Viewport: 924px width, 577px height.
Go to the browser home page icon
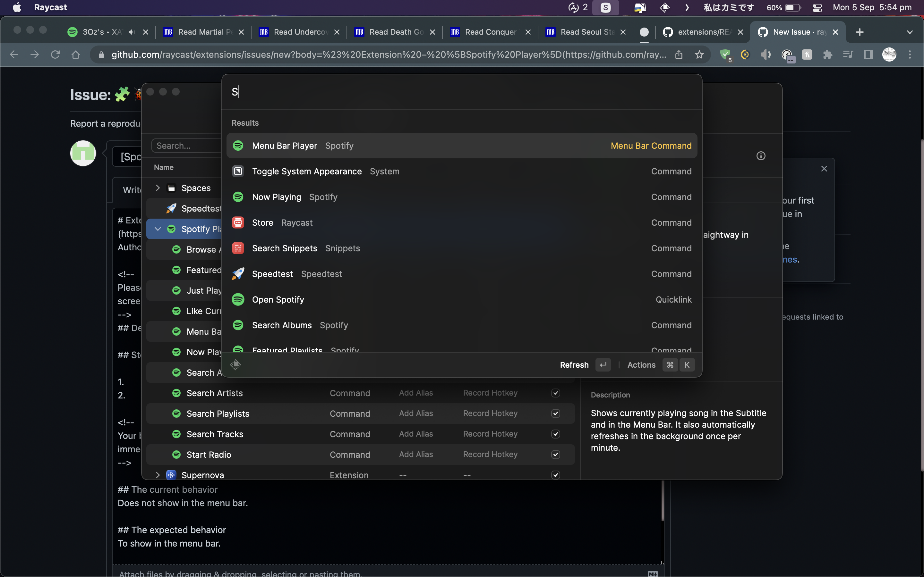(76, 54)
